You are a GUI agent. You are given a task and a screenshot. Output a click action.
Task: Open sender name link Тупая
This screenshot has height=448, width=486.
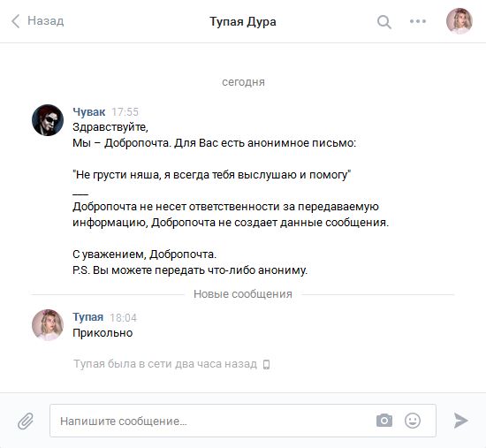coord(88,317)
